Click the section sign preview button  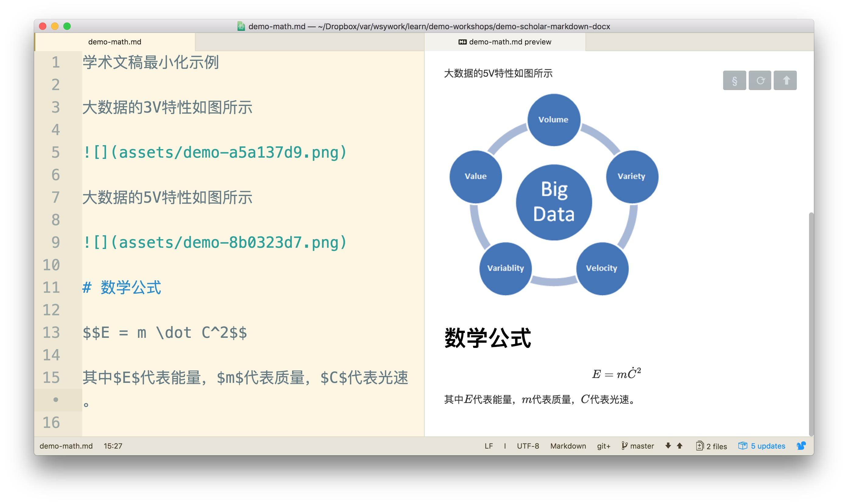coord(734,80)
